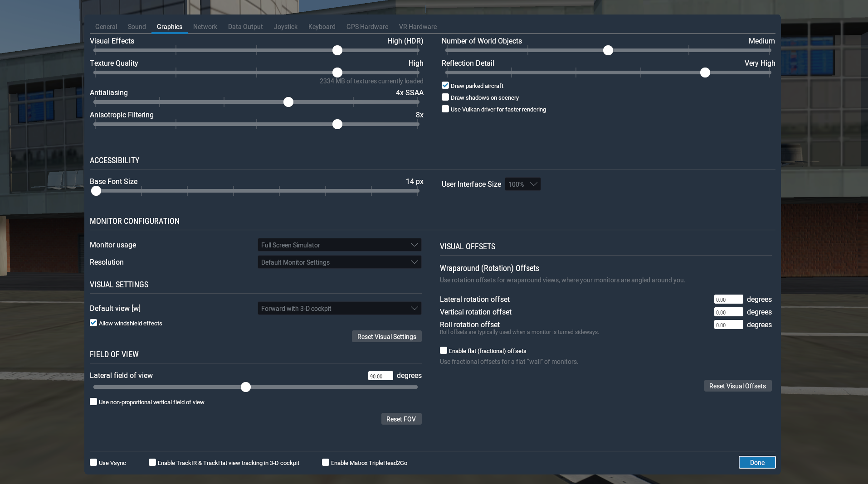Image resolution: width=868 pixels, height=484 pixels.
Task: Click the Reset Visual Settings button
Action: pyautogui.click(x=386, y=336)
